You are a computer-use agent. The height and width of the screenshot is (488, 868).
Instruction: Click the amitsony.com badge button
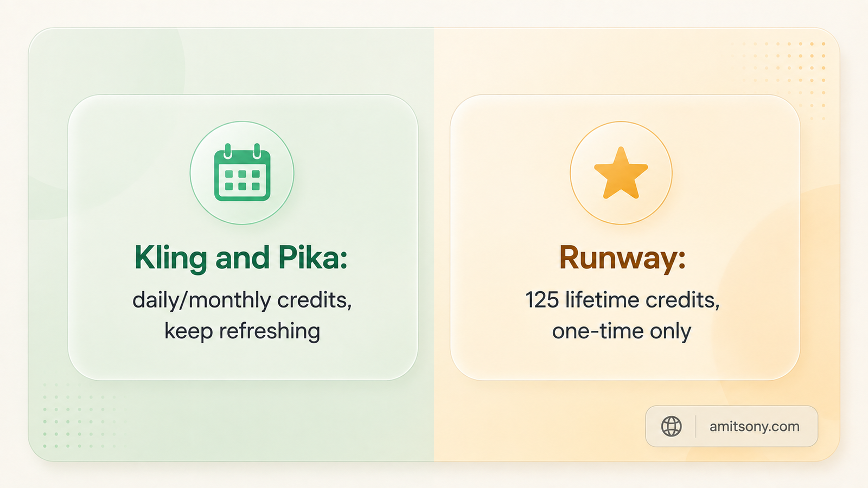(731, 426)
